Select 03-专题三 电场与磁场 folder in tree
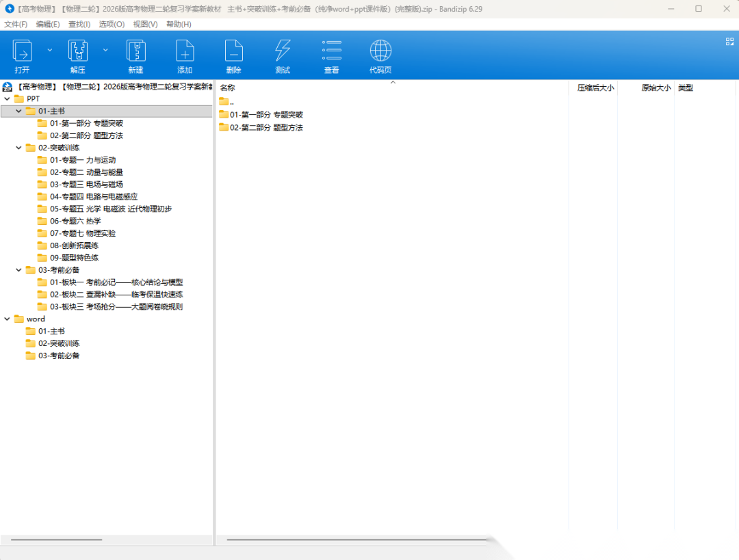This screenshot has width=739, height=560. tap(86, 185)
